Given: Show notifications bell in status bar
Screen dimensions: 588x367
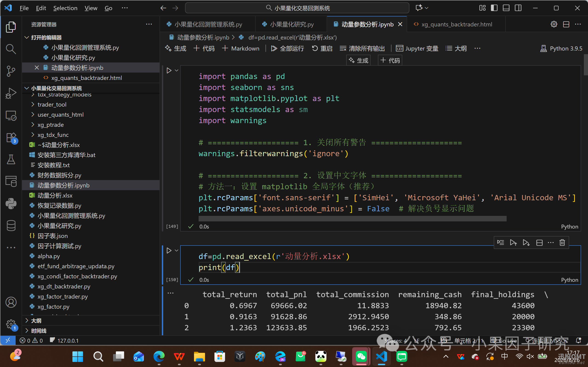Looking at the screenshot, I should click(x=578, y=340).
